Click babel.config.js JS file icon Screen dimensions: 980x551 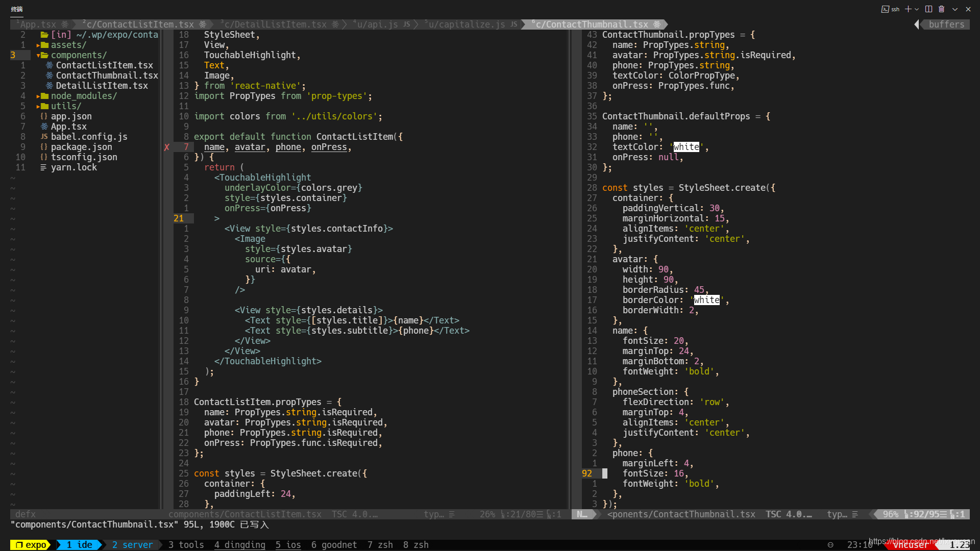[44, 137]
